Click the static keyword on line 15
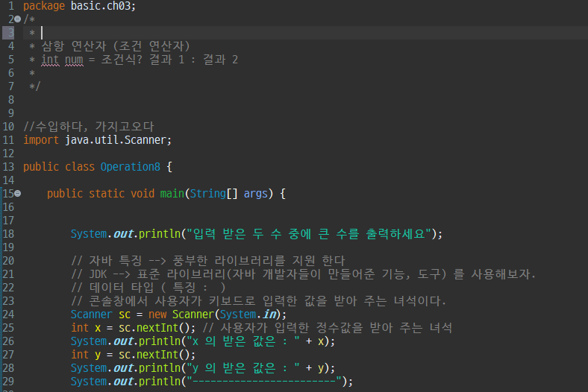This screenshot has width=588, height=392. 107,194
